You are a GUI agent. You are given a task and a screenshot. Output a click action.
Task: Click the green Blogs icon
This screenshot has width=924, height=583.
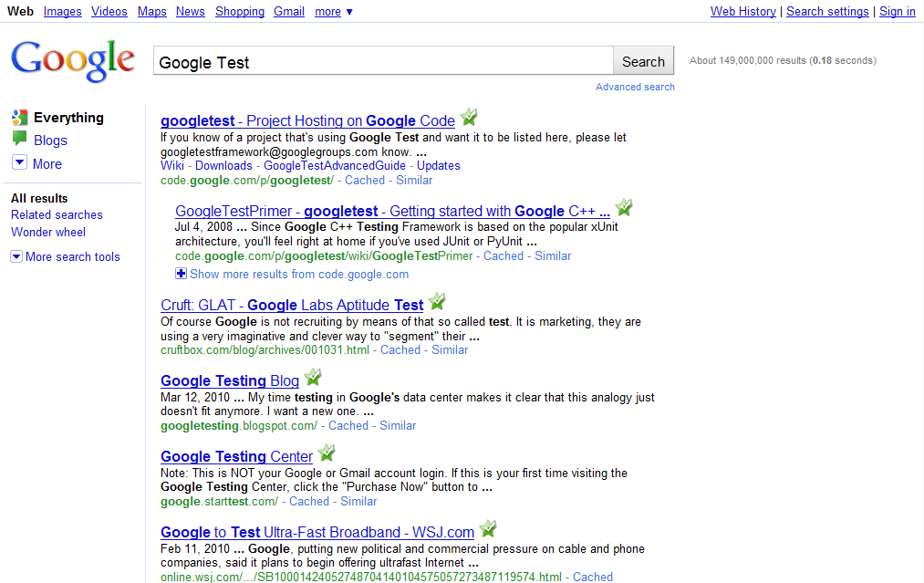point(19,139)
